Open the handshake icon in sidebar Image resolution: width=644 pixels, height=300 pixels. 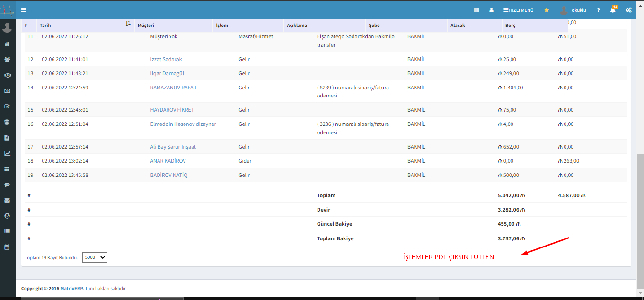7,75
